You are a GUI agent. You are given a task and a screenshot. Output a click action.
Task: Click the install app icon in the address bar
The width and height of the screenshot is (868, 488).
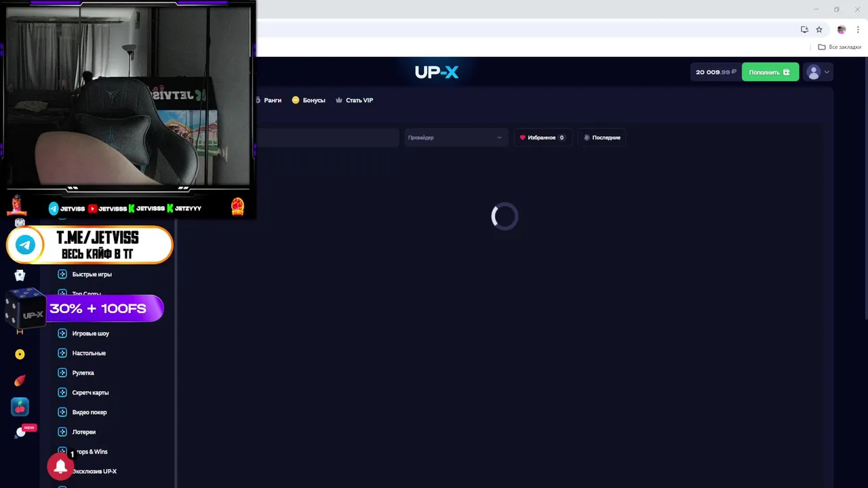pyautogui.click(x=804, y=29)
